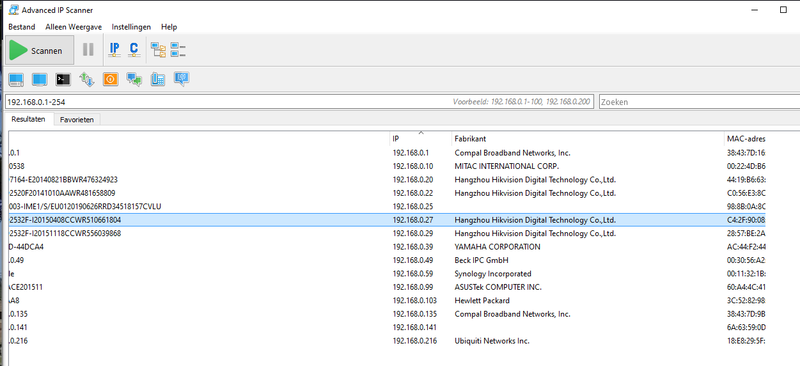Image resolution: width=800 pixels, height=366 pixels.
Task: Click the expand all tree icon
Action: coord(158,50)
